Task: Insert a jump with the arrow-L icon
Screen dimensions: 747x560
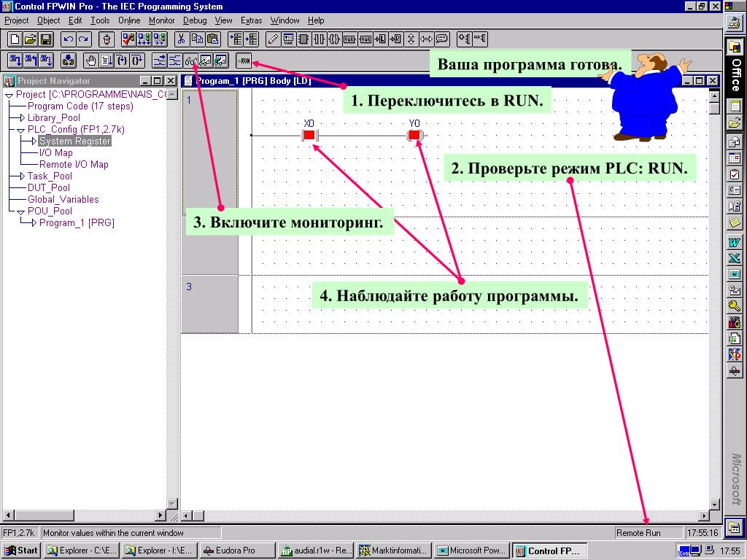Action: pyautogui.click(x=380, y=39)
